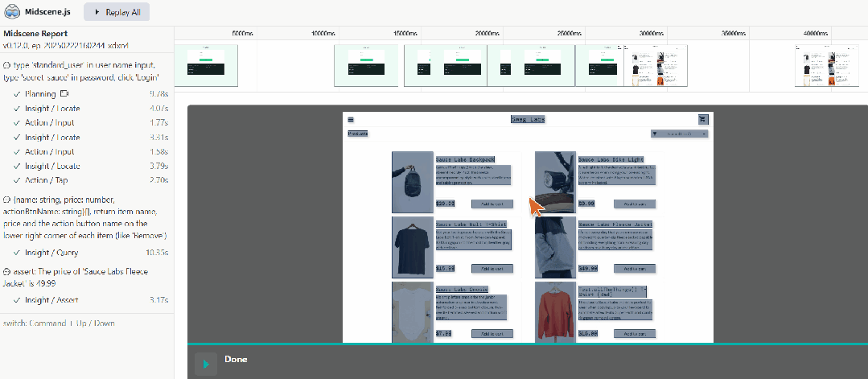Click the shopping cart icon in the replay
868x379 pixels.
click(x=703, y=119)
